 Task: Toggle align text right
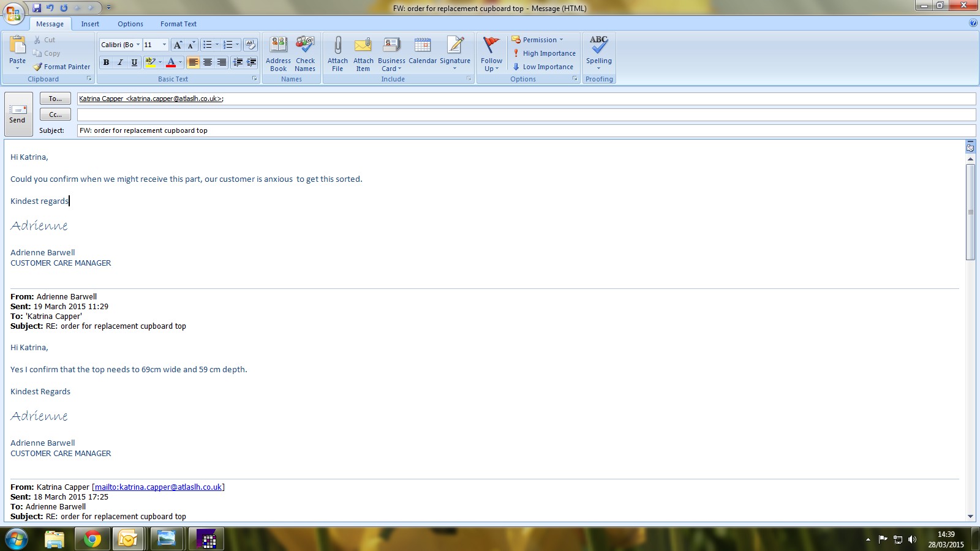[222, 62]
